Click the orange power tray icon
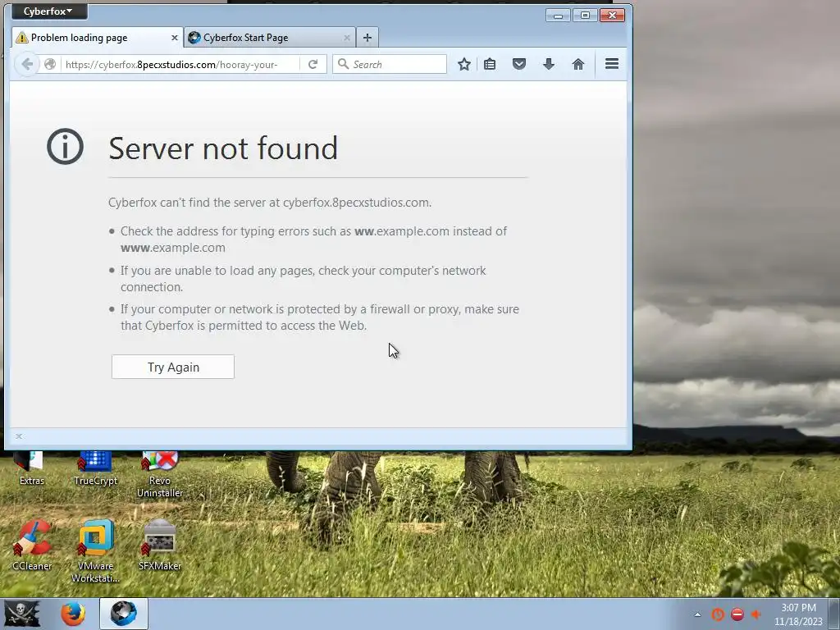This screenshot has height=630, width=840. click(x=717, y=614)
